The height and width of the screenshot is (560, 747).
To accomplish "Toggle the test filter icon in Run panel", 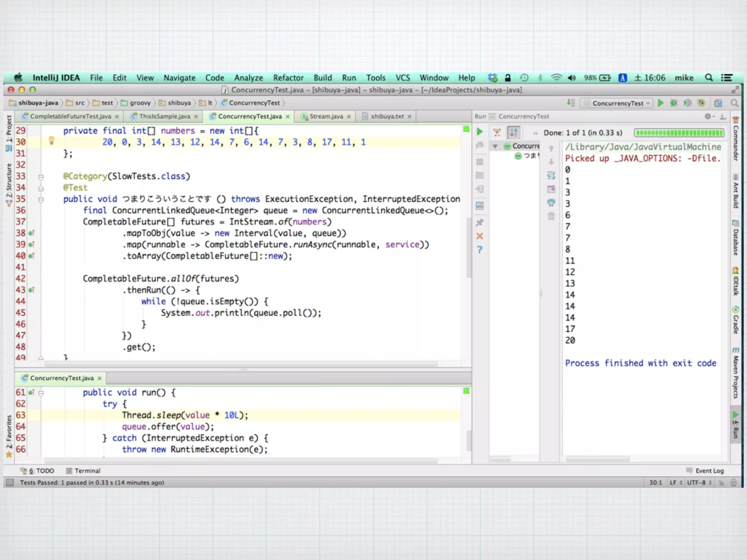I will 497,132.
